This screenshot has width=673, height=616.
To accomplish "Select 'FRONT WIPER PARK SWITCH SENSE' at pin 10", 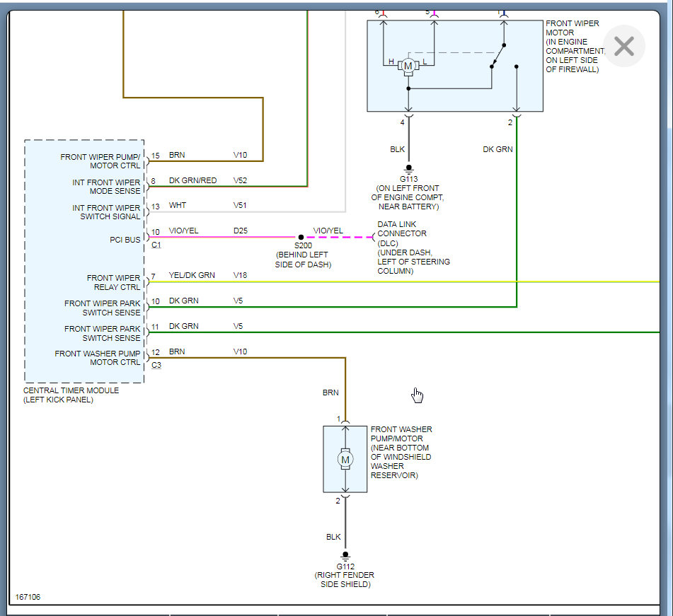I will pyautogui.click(x=102, y=308).
